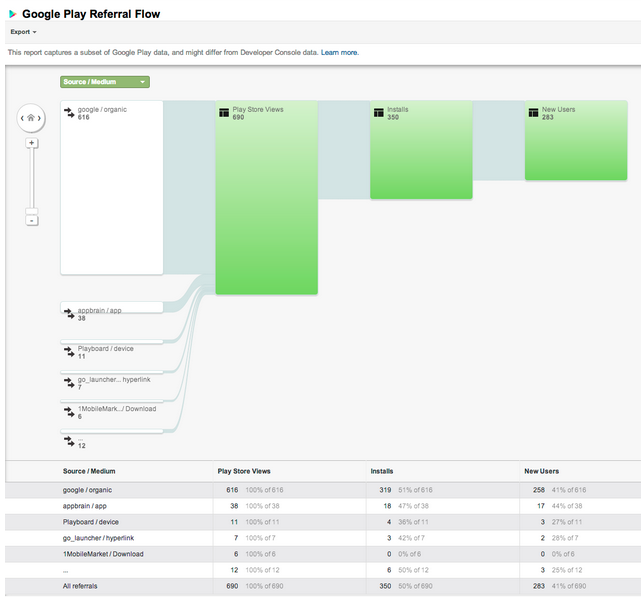Select the All referrals row label
641x598 pixels.
80,586
